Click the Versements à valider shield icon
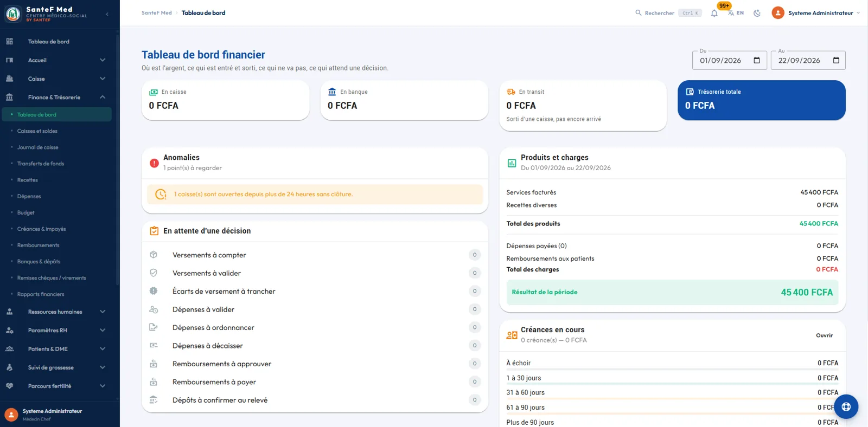The image size is (868, 427). [x=154, y=273]
